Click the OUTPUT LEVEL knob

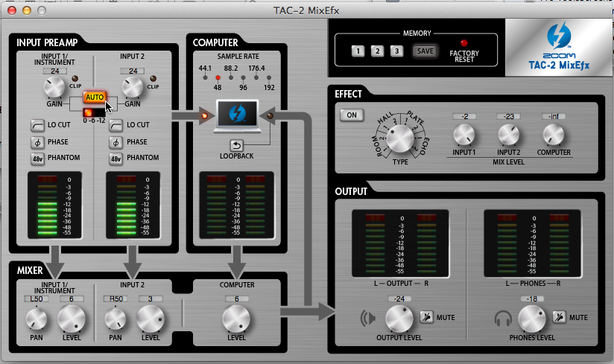click(x=399, y=319)
